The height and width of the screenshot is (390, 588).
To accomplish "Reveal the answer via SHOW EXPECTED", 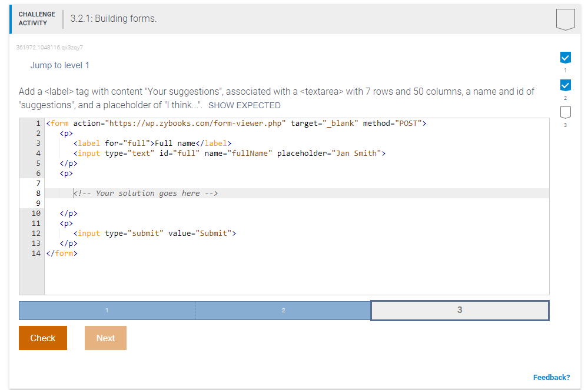I will pyautogui.click(x=245, y=105).
